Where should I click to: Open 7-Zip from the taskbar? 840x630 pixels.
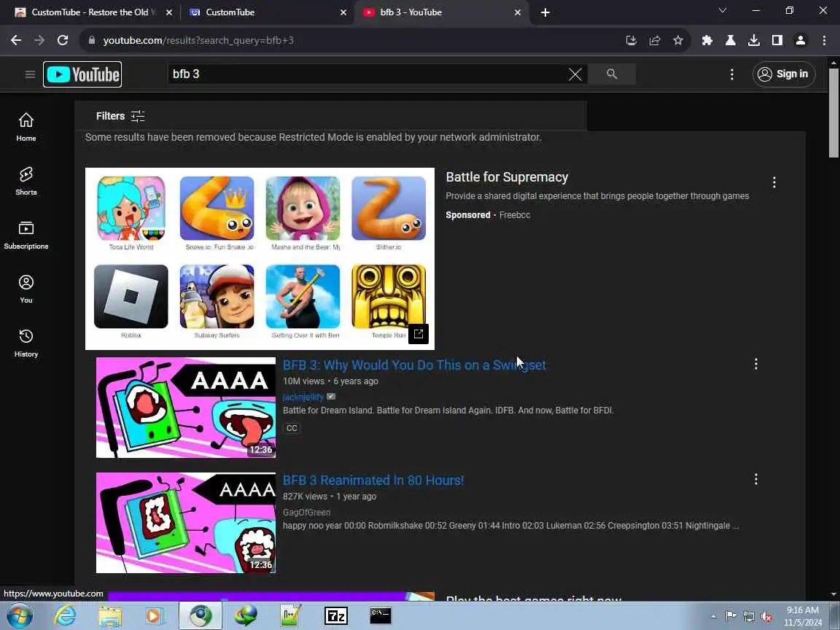pyautogui.click(x=336, y=616)
